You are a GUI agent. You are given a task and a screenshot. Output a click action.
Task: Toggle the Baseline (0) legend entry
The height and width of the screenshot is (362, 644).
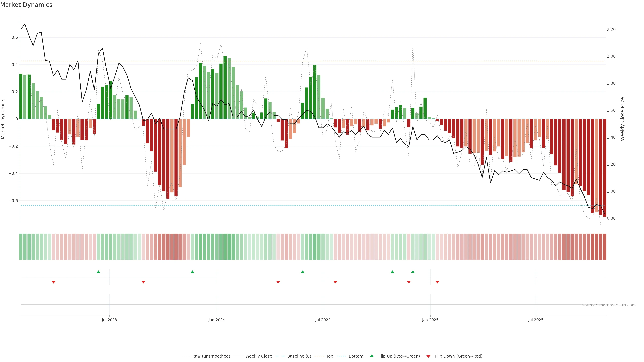pos(299,356)
